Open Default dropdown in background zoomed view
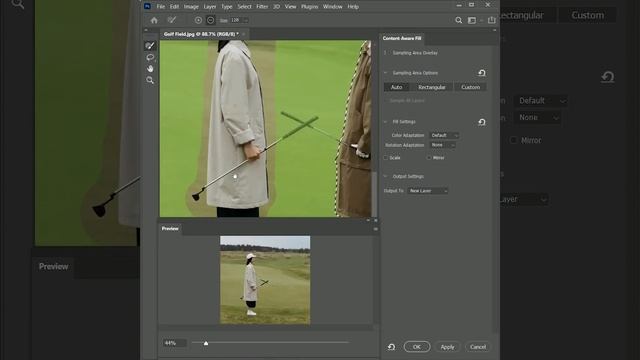 [x=541, y=100]
